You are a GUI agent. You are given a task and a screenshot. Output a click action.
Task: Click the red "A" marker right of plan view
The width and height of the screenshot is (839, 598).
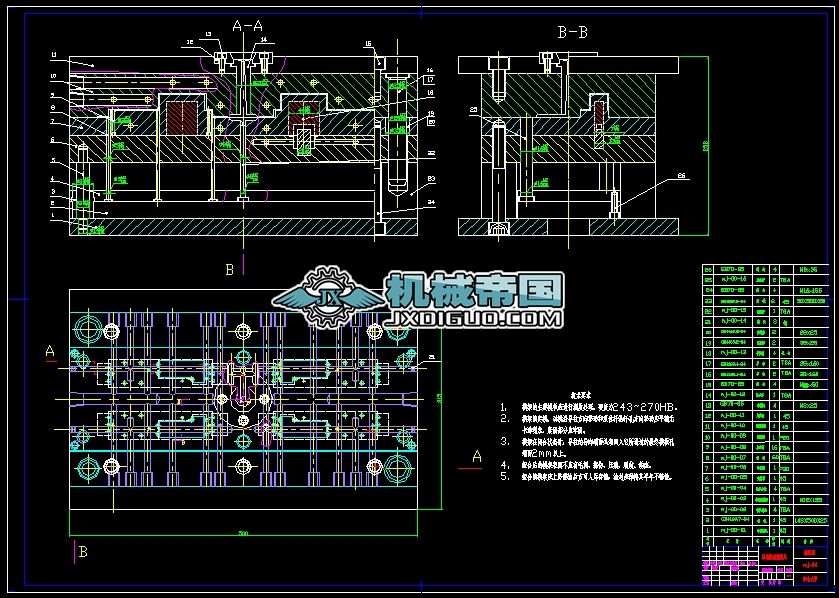[x=477, y=457]
